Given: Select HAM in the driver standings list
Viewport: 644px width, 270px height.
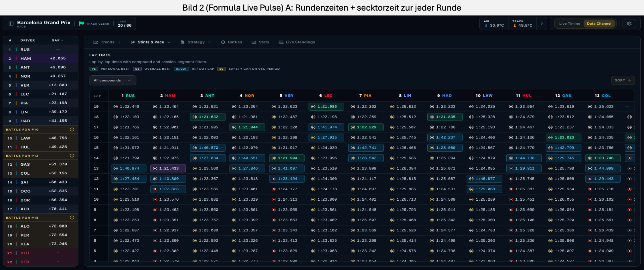Looking at the screenshot, I should point(41,58).
